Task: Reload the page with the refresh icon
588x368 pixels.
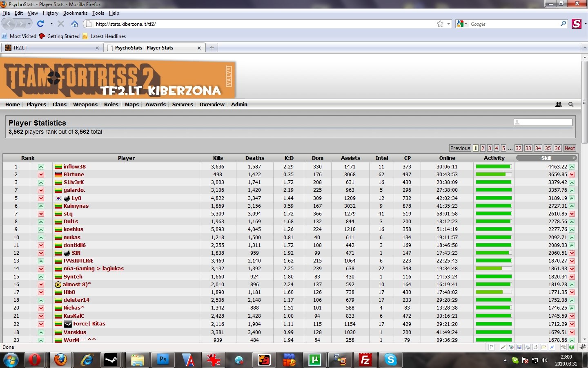Action: point(40,24)
